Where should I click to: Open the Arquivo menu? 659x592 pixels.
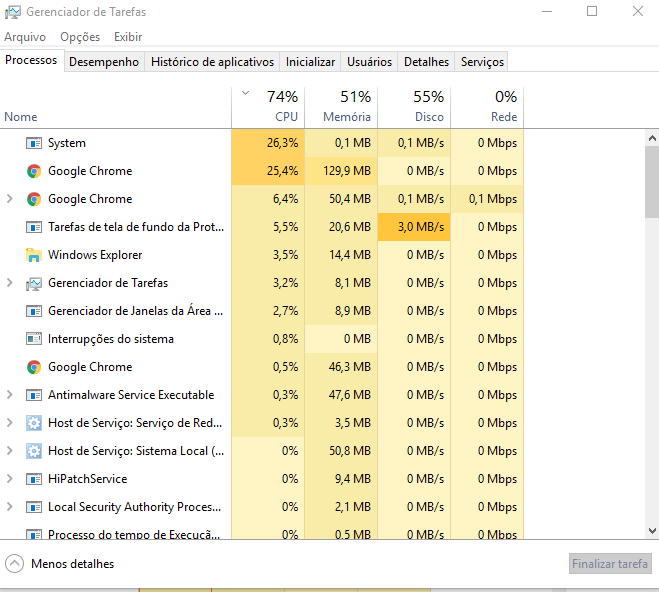[25, 37]
